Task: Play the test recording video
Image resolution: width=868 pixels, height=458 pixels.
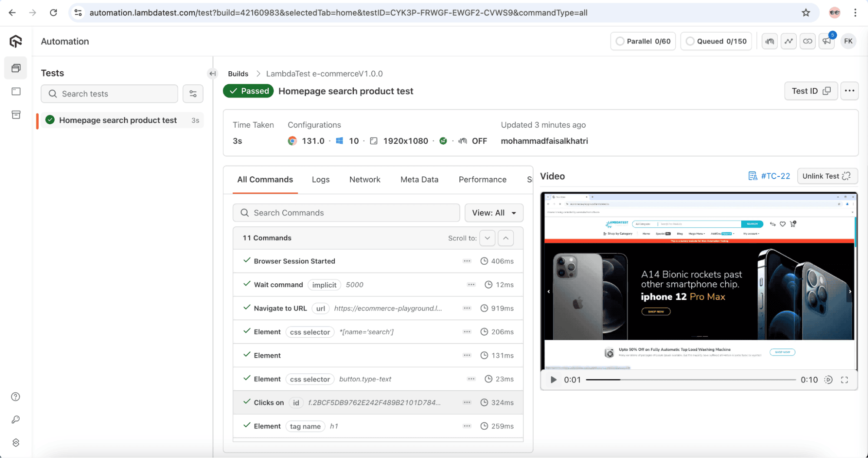Action: pyautogui.click(x=553, y=380)
